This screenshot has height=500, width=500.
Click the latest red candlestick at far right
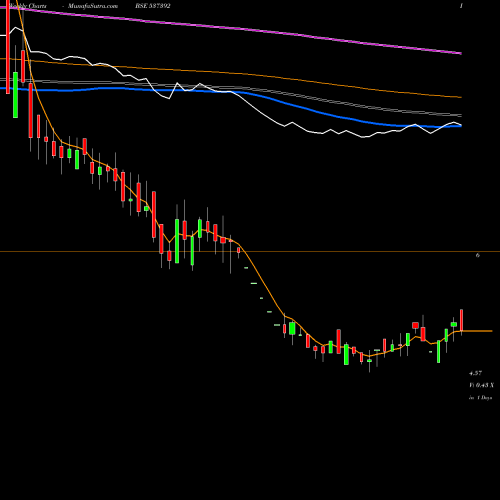[462, 320]
